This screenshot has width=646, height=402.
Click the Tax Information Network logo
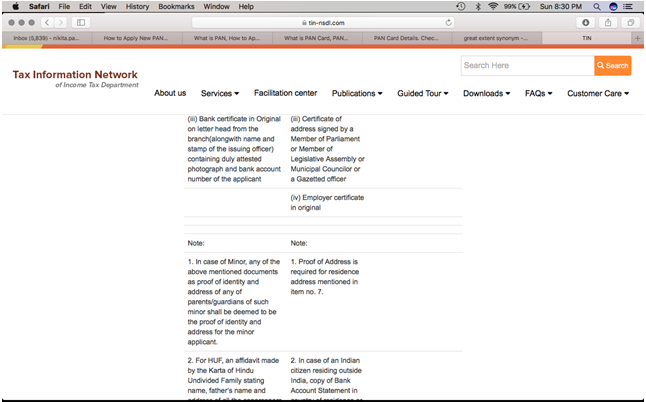point(75,78)
